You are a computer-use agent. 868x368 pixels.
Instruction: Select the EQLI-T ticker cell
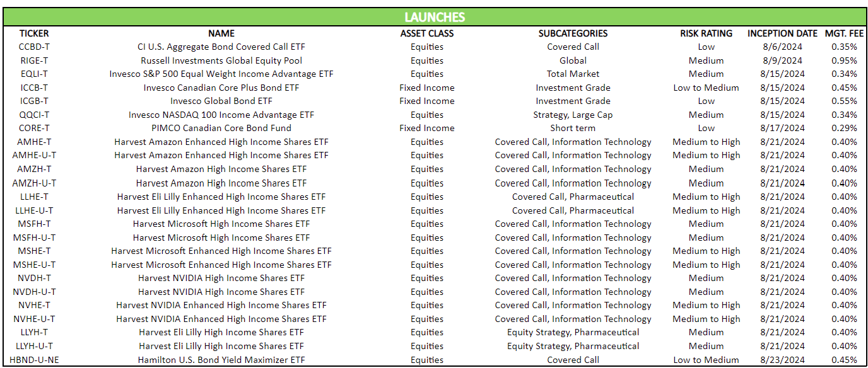pyautogui.click(x=34, y=74)
